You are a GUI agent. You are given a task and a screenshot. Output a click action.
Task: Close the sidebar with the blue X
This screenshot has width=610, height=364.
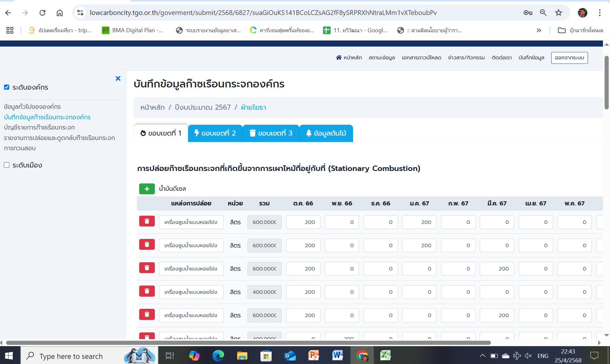(x=118, y=78)
